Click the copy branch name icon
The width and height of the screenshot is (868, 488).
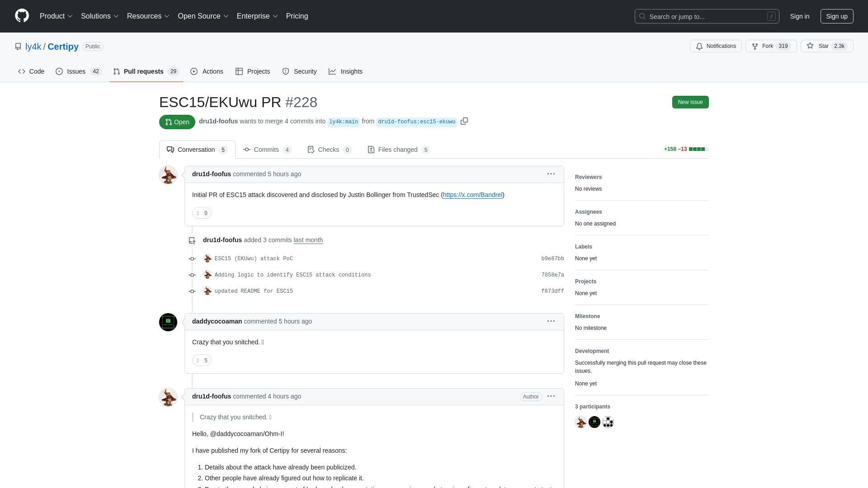point(464,121)
